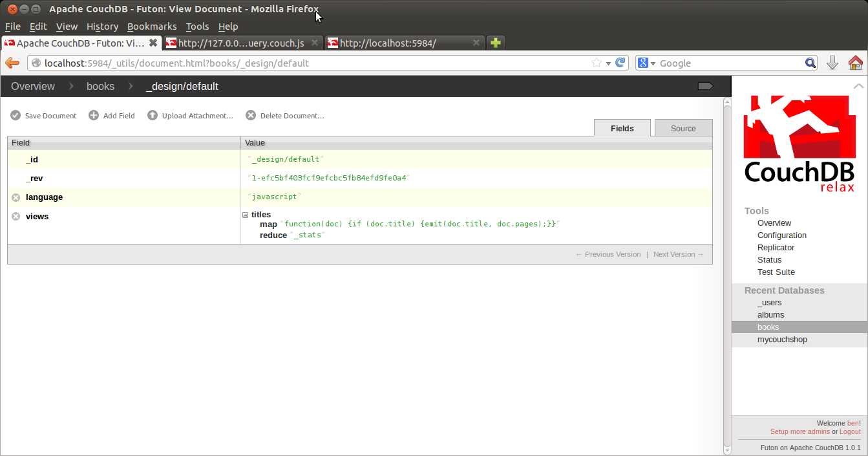Open a new tab with the plus button
The image size is (868, 456).
pos(495,43)
